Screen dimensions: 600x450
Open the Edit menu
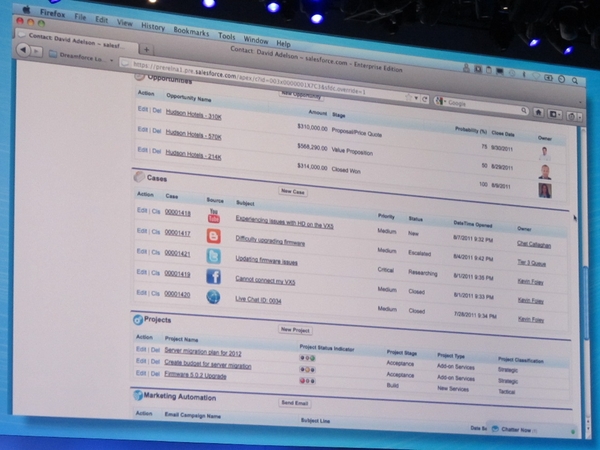101,20
